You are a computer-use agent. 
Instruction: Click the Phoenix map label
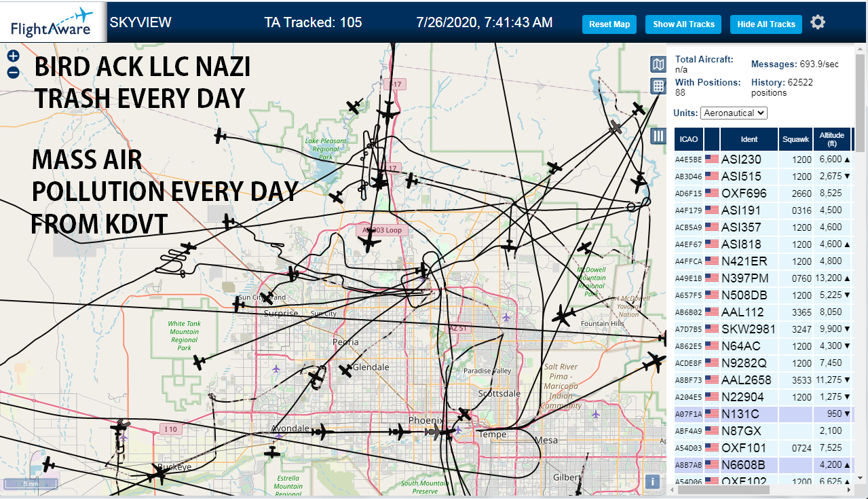click(x=426, y=420)
